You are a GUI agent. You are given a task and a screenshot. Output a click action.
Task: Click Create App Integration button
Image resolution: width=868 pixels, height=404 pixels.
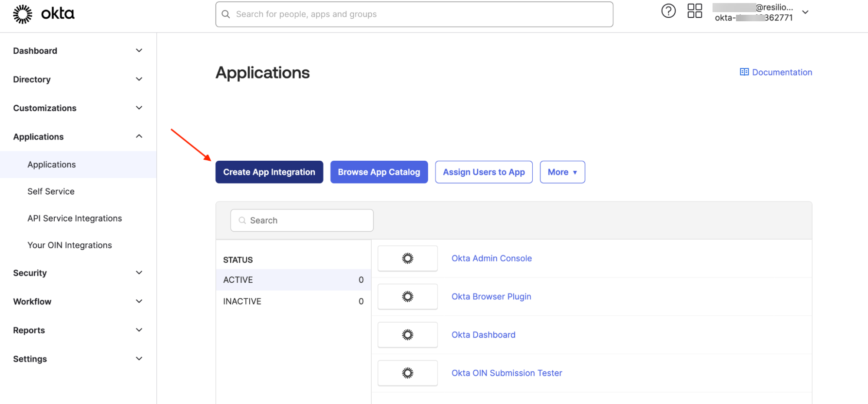point(269,172)
